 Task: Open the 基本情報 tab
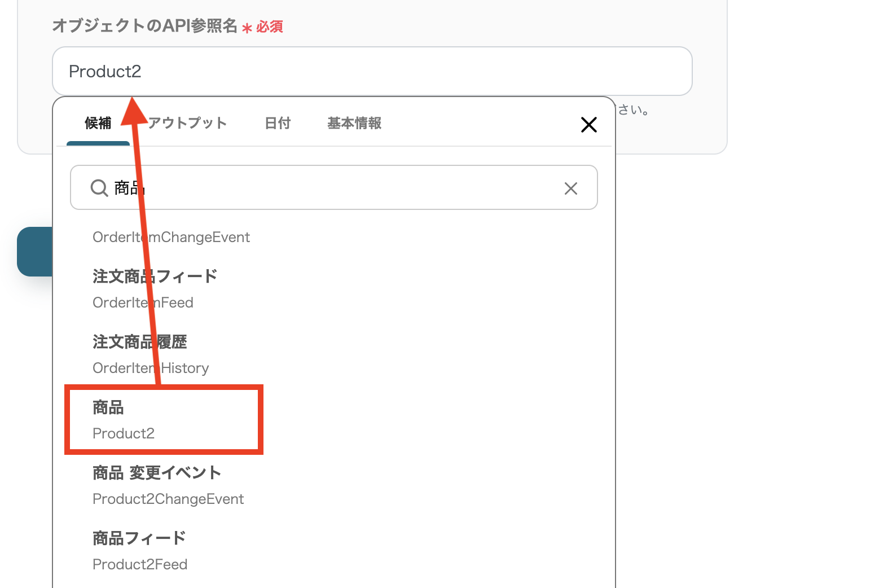pos(354,124)
